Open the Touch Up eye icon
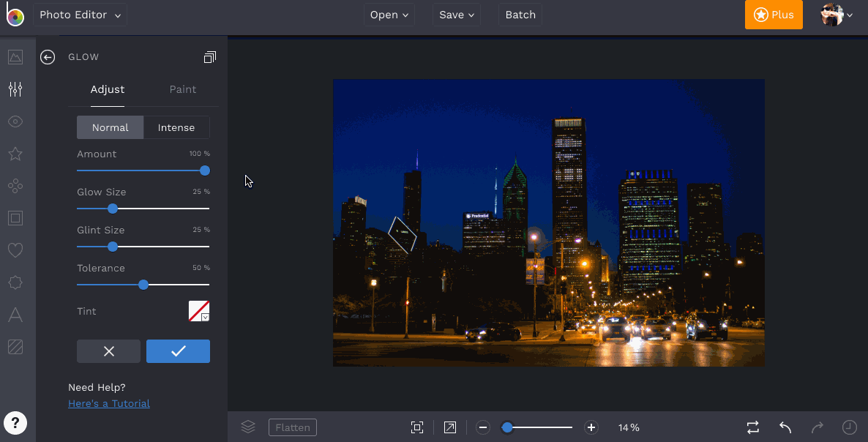 [x=15, y=121]
